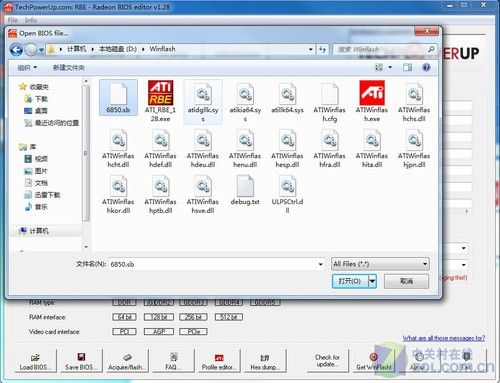The image size is (500, 383).
Task: Select the ATIWinflashjpn.dll file
Action: pyautogui.click(x=414, y=149)
